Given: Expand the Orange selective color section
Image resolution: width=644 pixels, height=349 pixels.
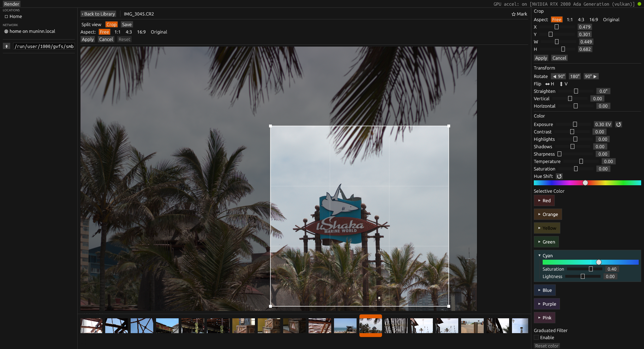Looking at the screenshot, I should coord(548,215).
